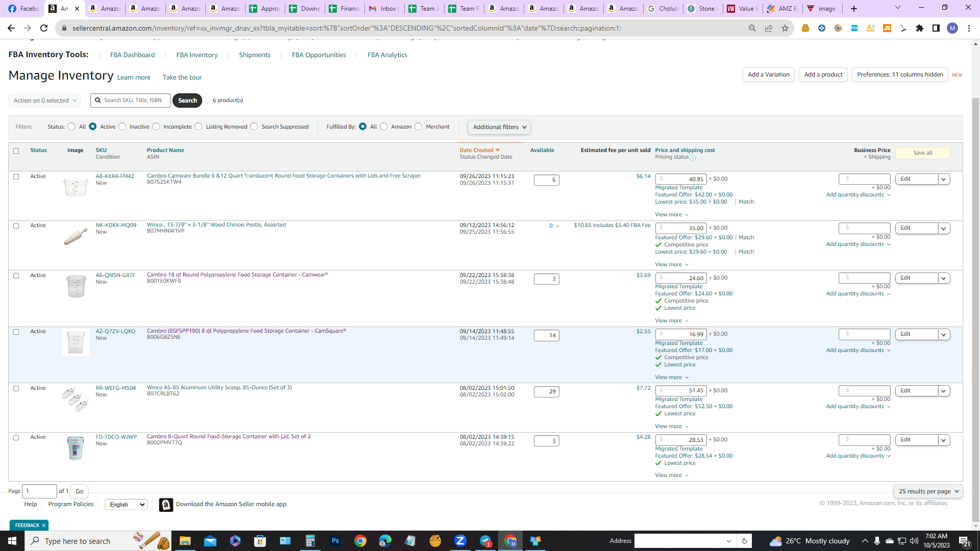The image size is (980, 551).
Task: Open File Explorer from taskbar
Action: coord(185,541)
